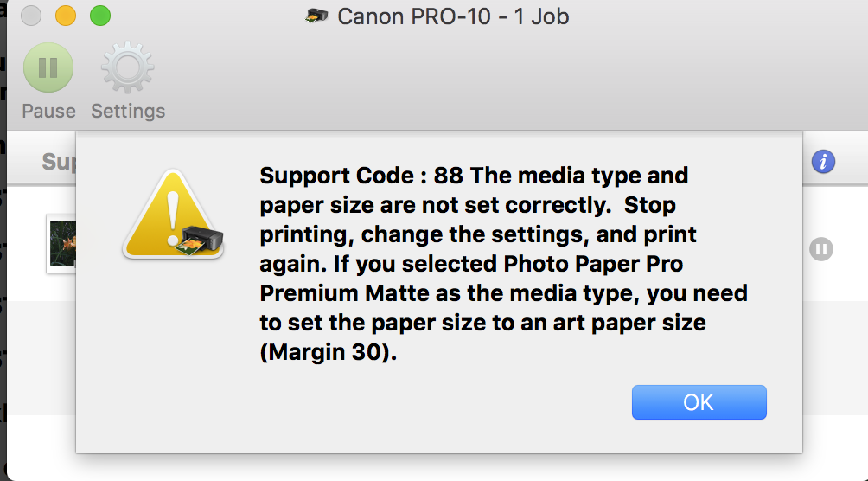Select the print job photo thumbnail

coord(62,242)
